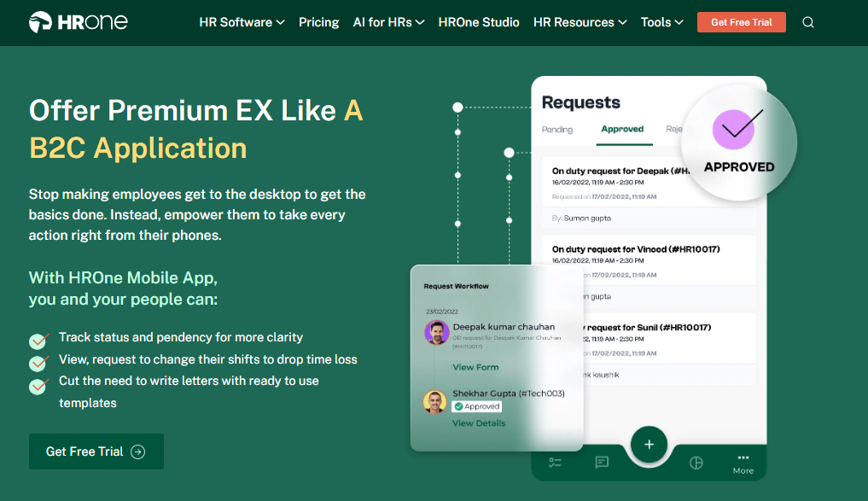Open the pie chart icon in phone bar

[696, 463]
